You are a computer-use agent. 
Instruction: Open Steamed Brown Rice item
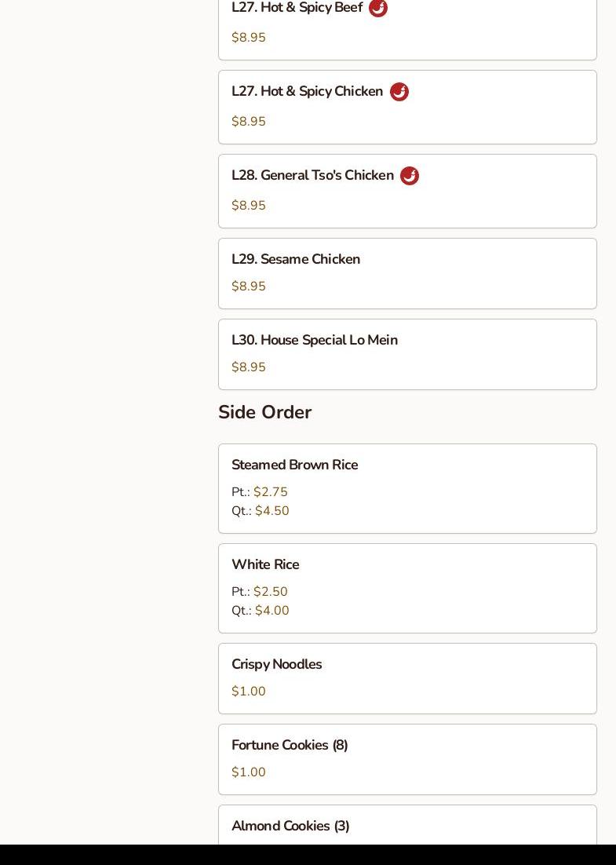point(294,465)
